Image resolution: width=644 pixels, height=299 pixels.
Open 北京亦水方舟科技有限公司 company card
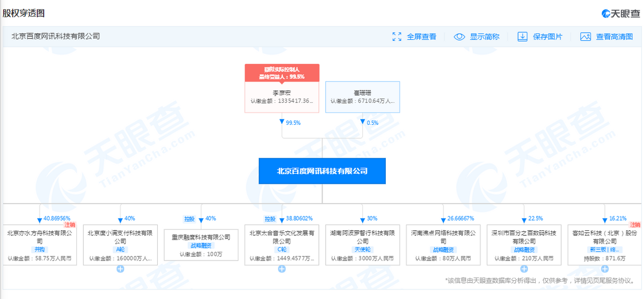point(40,245)
